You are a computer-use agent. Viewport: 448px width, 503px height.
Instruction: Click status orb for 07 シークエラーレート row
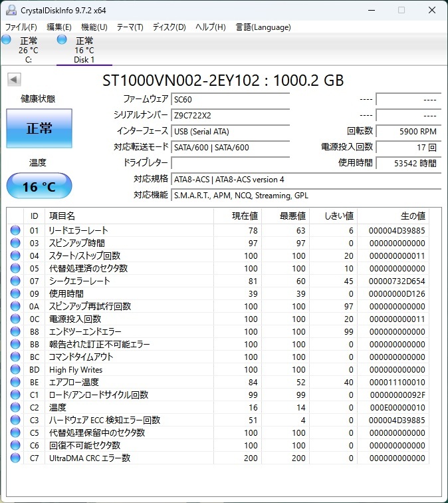point(15,281)
